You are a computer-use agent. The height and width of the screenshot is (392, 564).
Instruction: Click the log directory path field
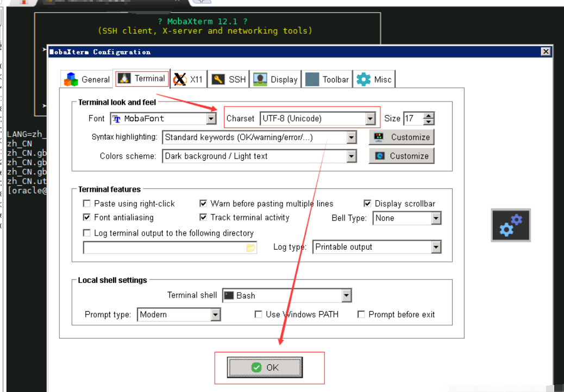click(x=170, y=248)
